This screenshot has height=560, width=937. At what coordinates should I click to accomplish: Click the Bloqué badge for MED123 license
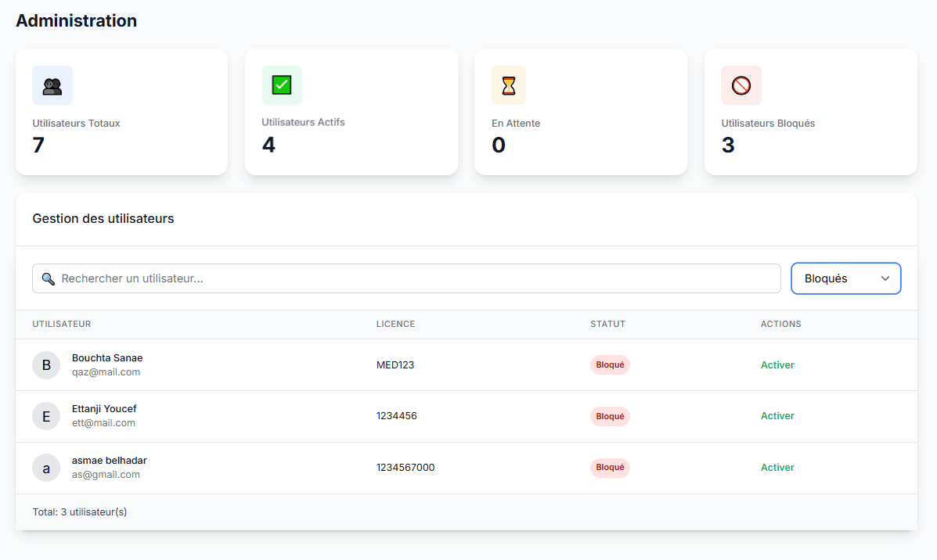tap(610, 365)
